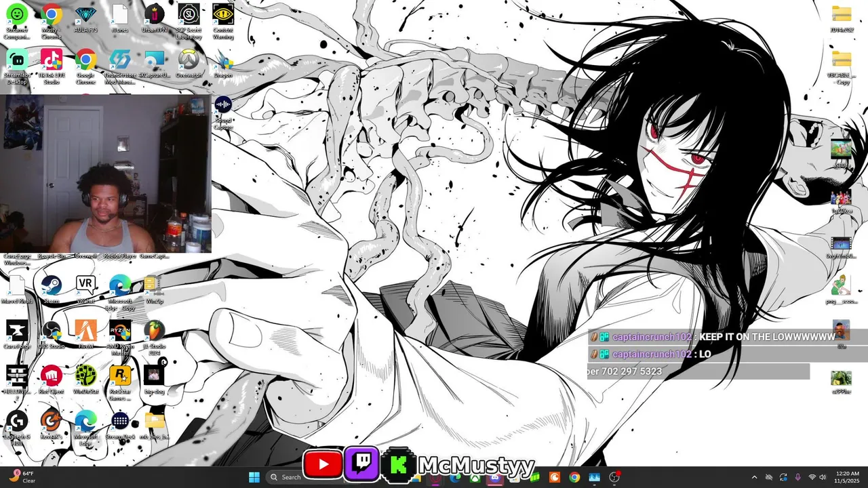Open Google Chrome from the taskbar
This screenshot has height=488, width=868.
574,477
